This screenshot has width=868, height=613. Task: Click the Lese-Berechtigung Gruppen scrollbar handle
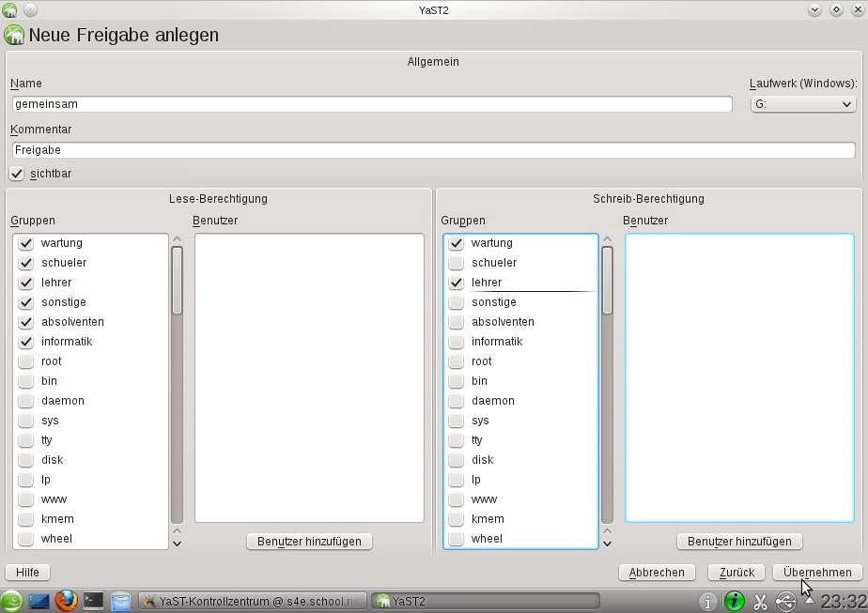point(178,281)
